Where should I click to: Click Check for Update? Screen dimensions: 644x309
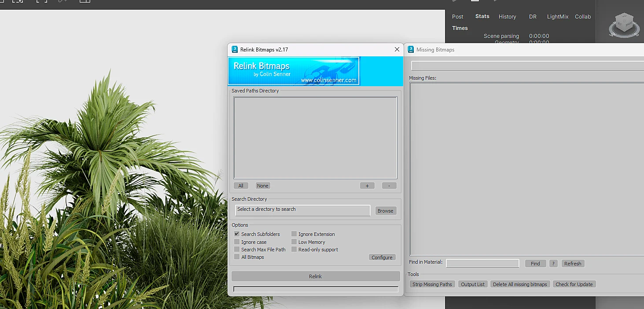574,284
